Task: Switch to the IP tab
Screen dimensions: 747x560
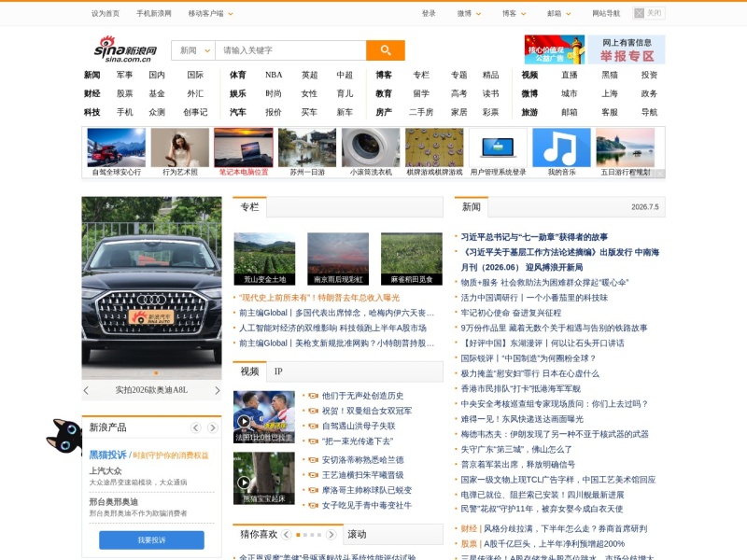Action: (x=278, y=371)
